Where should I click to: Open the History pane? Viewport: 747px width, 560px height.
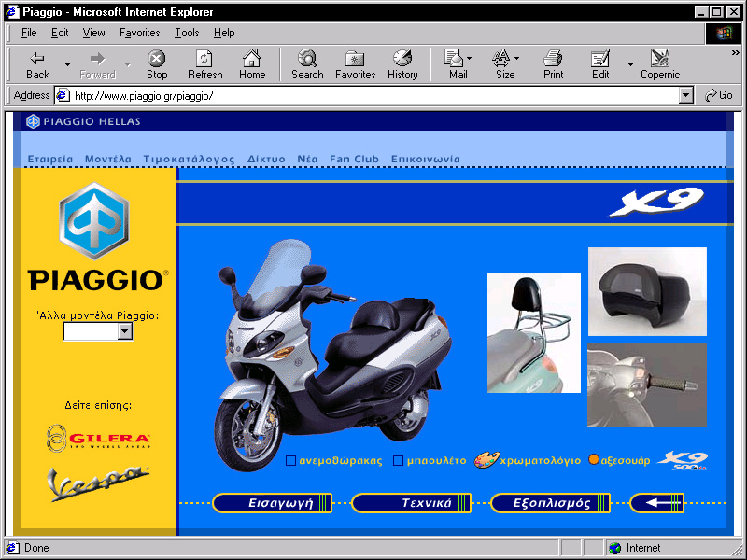coord(402,65)
